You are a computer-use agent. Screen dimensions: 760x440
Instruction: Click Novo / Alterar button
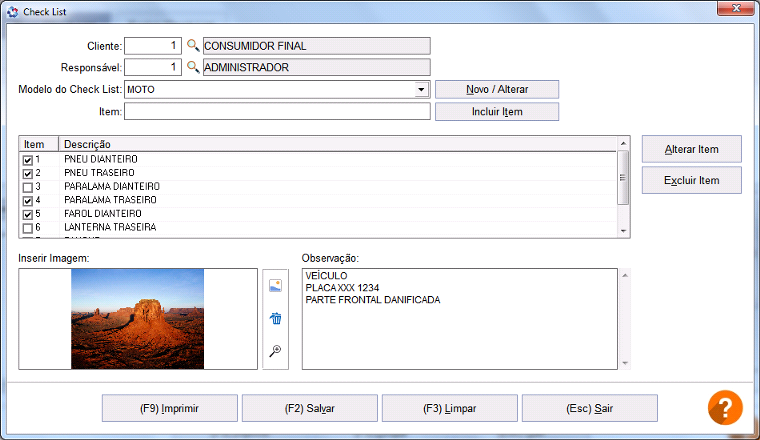pos(497,89)
